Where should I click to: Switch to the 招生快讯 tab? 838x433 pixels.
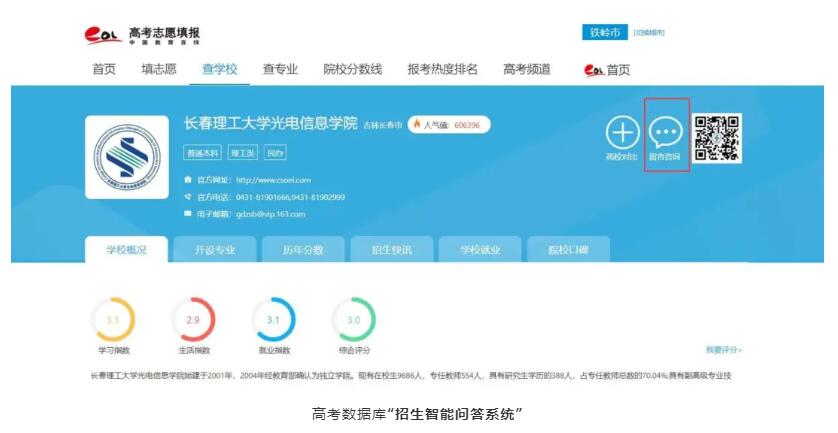(x=392, y=250)
